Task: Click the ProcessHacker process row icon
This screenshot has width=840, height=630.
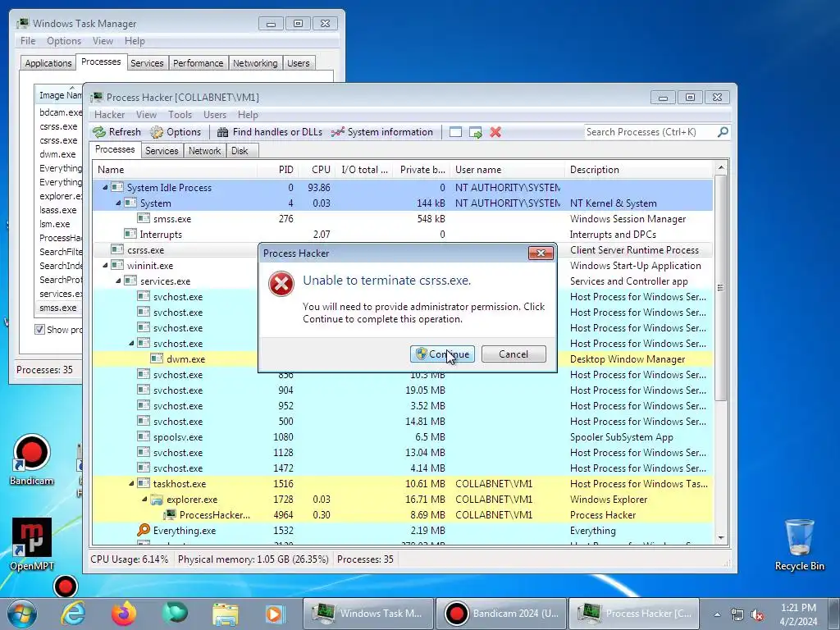Action: point(170,515)
